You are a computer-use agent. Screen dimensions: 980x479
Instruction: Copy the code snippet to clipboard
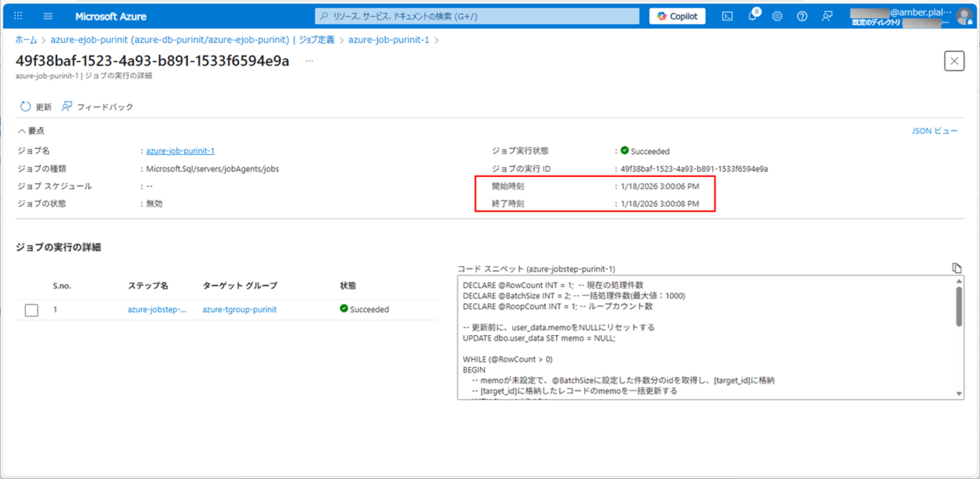tap(957, 268)
